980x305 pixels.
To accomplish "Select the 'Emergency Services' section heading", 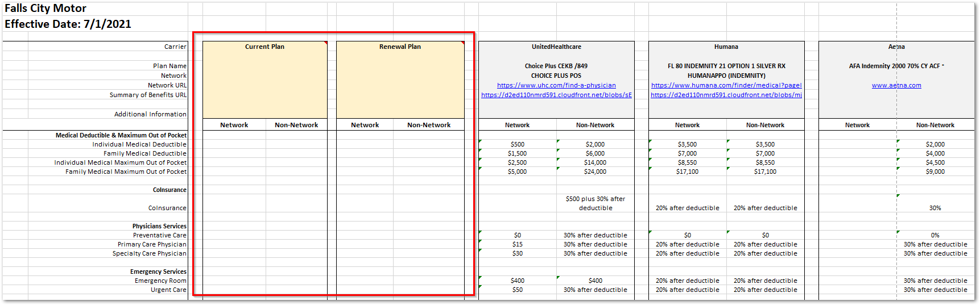I will click(158, 271).
